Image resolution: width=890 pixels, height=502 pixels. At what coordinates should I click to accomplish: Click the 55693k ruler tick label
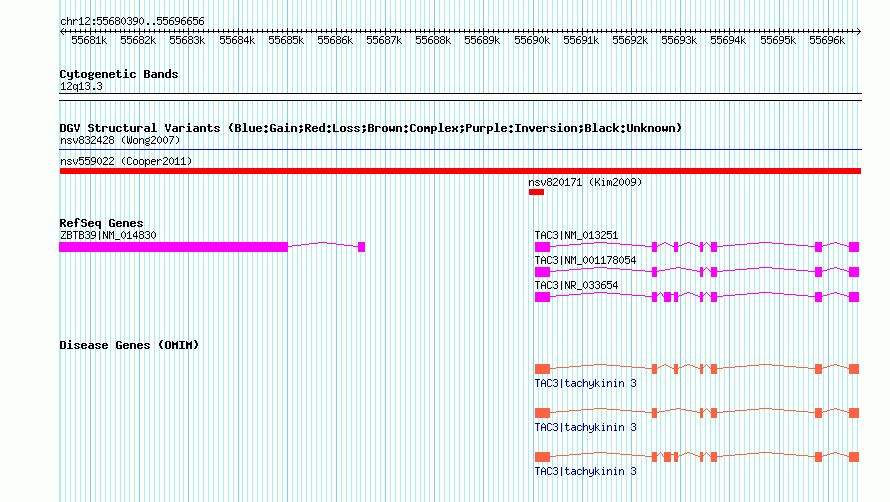[x=679, y=40]
